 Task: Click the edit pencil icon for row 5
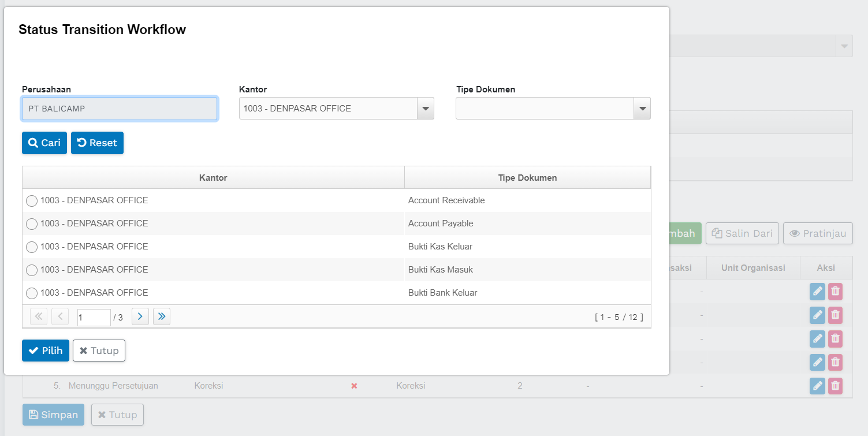[x=817, y=386]
